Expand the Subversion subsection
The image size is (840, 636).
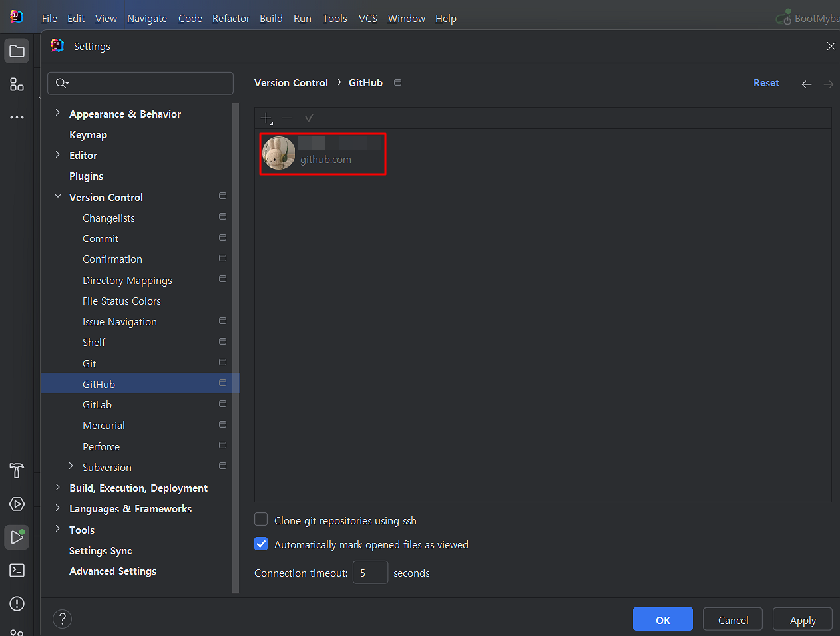(x=71, y=466)
